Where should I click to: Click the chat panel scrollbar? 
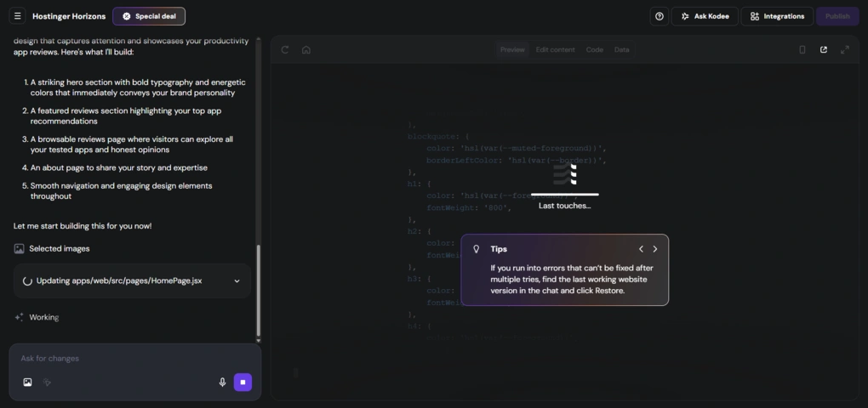click(x=258, y=290)
